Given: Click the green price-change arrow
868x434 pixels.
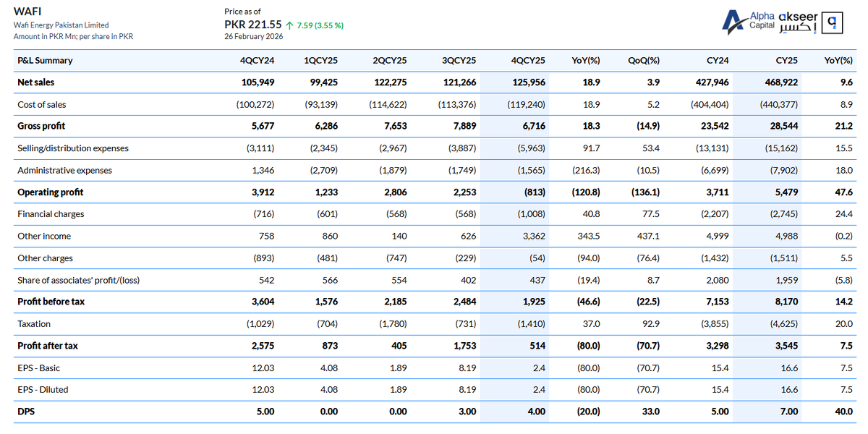Looking at the screenshot, I should (289, 25).
